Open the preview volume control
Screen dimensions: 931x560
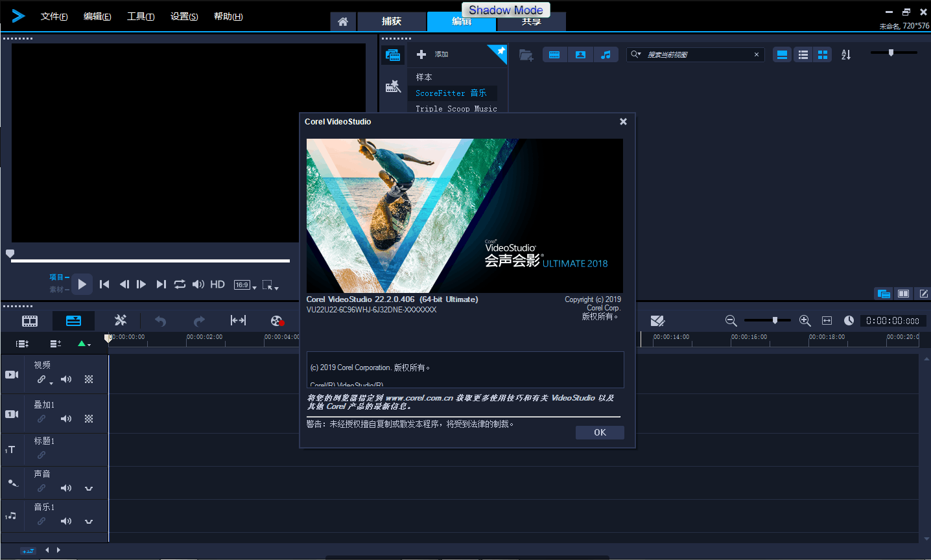198,285
